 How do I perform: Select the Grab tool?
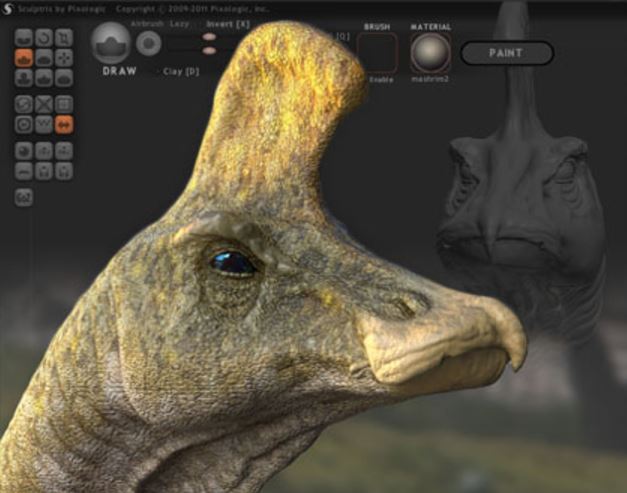[64, 58]
